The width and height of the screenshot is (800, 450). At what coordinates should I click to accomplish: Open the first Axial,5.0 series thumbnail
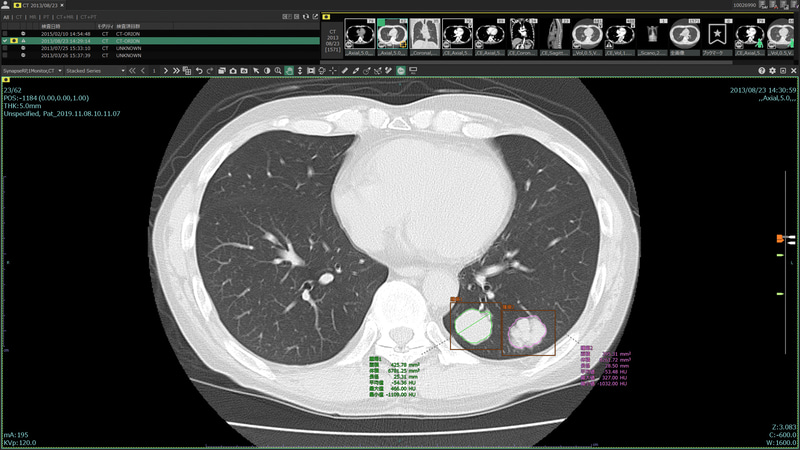360,37
